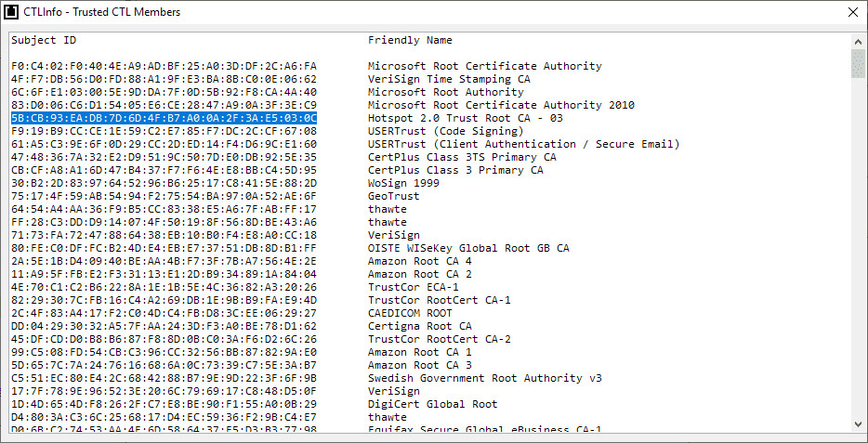868x443 pixels.
Task: Select thawte row with ID D4:80:3A:C3
Action: click(387, 417)
